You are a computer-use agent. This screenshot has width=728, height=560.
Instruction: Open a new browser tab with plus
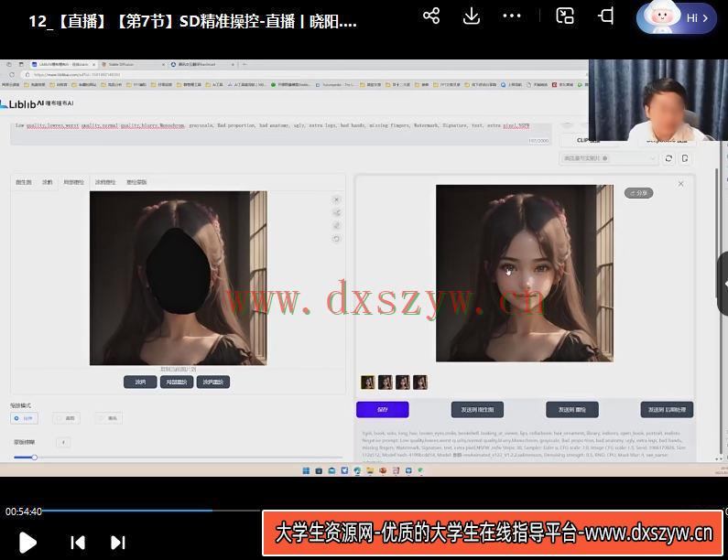tap(244, 64)
